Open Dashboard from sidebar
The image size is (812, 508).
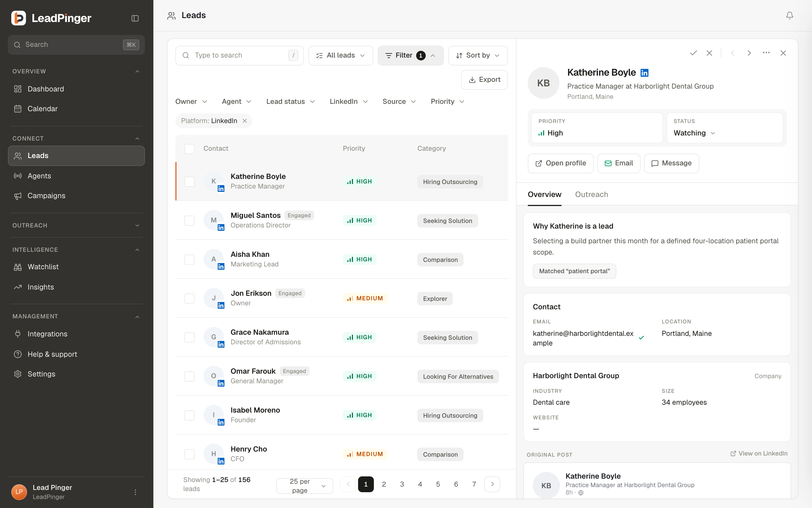[x=76, y=89]
